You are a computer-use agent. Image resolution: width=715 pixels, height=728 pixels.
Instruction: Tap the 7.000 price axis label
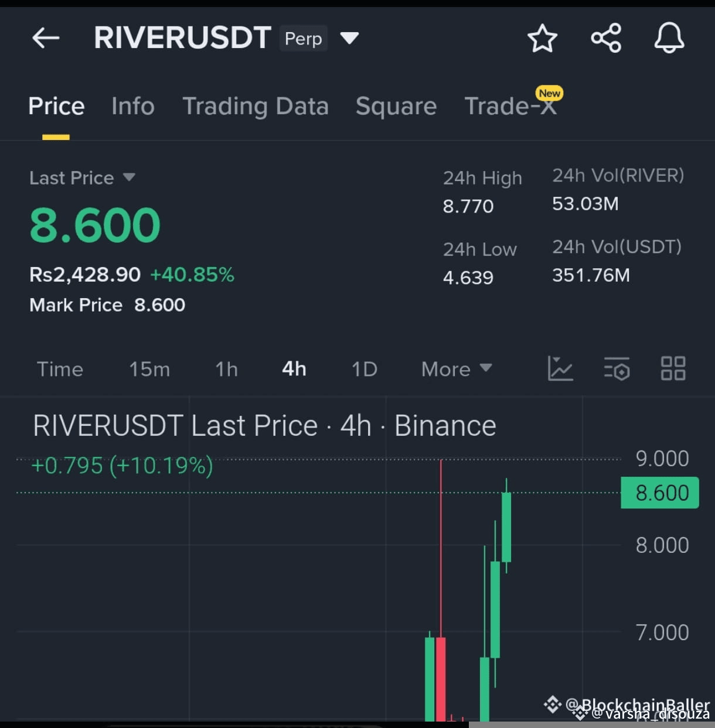662,633
